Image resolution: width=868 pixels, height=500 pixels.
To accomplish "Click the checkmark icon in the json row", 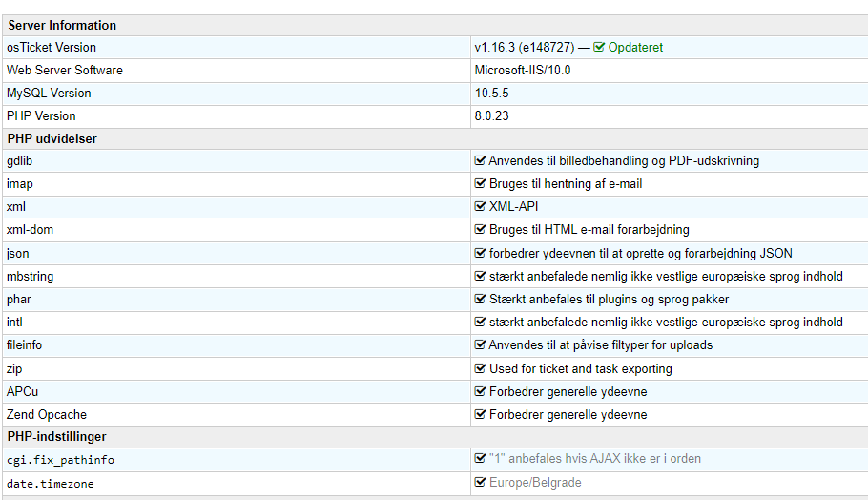I will (x=481, y=253).
